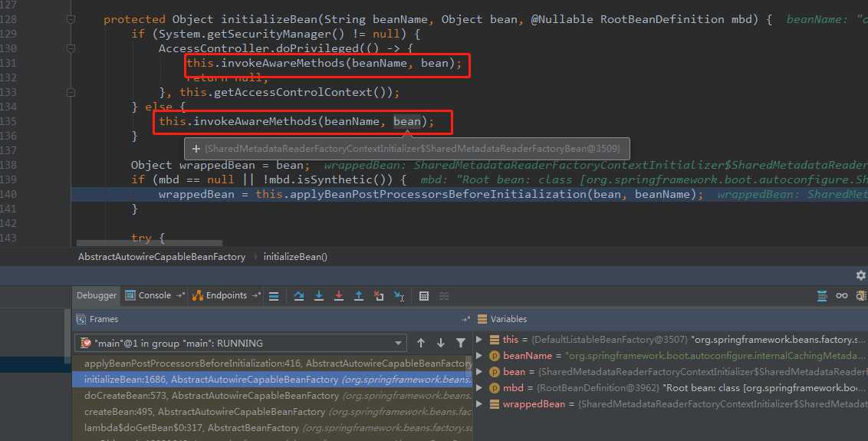Click the frames filter funnel icon

point(461,343)
